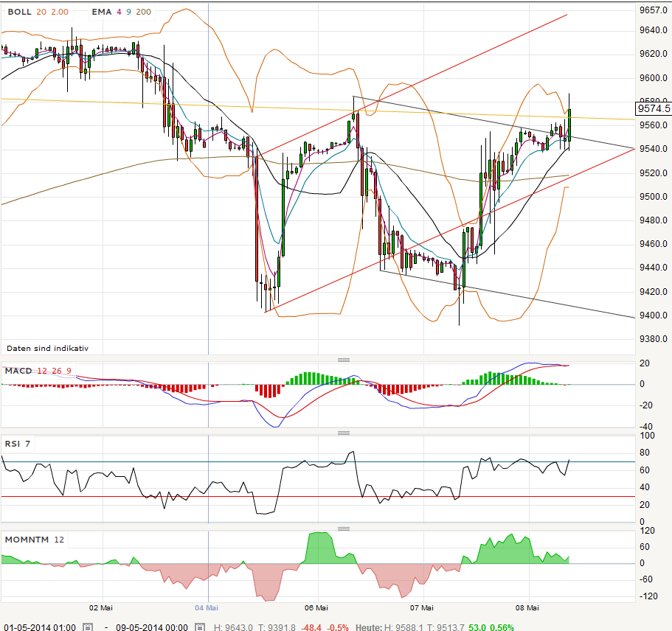Click the EMA indicator label
Screen dimensions: 672x631
(x=102, y=12)
